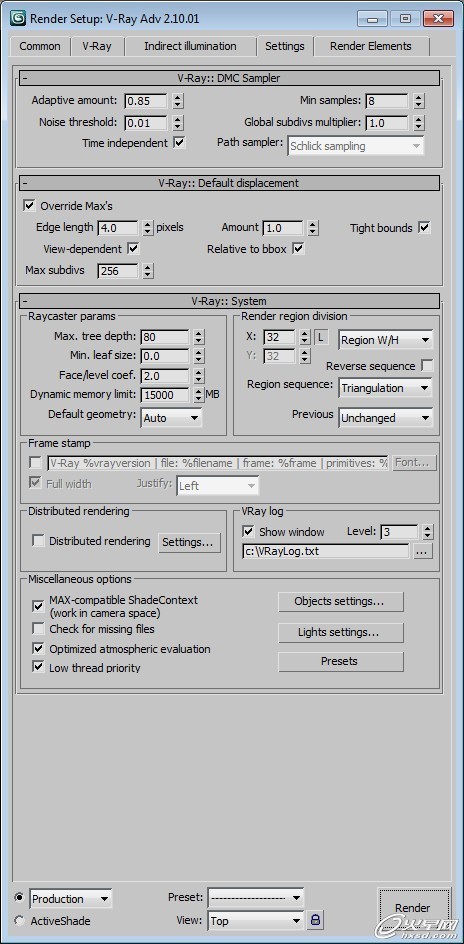This screenshot has width=464, height=944.
Task: Toggle VRay log Show window checkbox
Action: (x=248, y=532)
